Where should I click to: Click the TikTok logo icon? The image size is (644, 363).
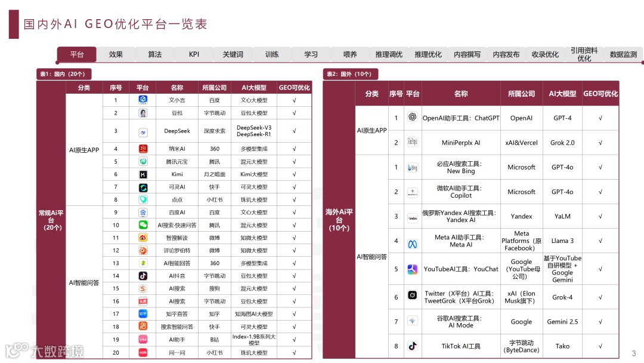(x=413, y=346)
